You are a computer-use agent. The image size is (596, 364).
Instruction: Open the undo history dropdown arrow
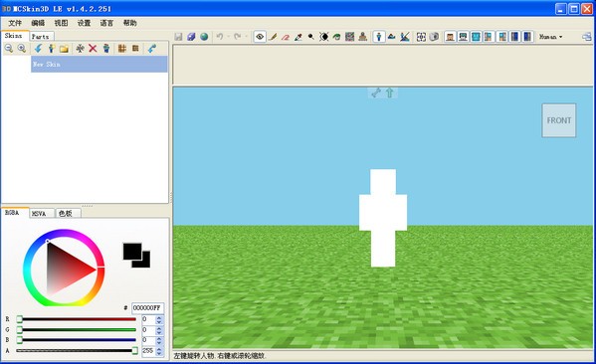click(228, 37)
